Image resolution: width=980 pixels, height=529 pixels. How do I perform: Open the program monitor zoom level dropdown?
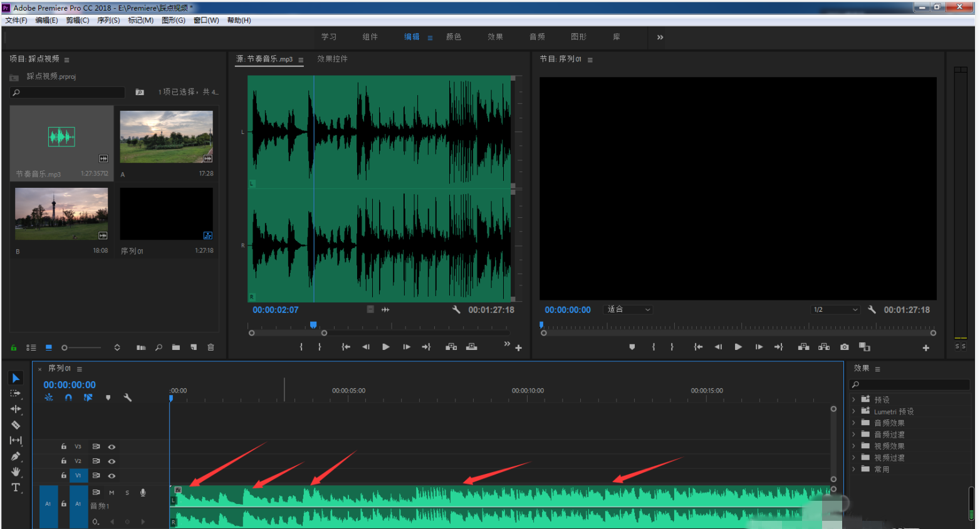(x=629, y=309)
